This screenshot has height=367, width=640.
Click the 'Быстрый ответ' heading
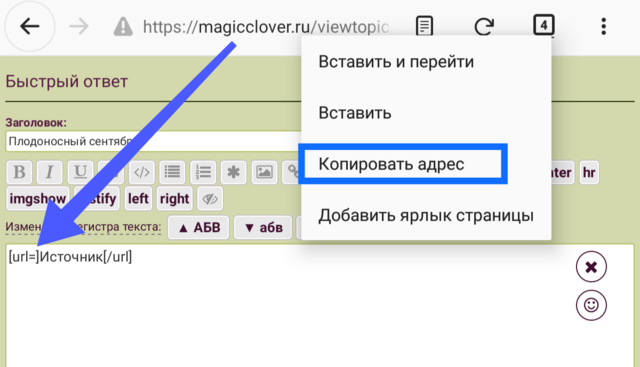click(67, 82)
